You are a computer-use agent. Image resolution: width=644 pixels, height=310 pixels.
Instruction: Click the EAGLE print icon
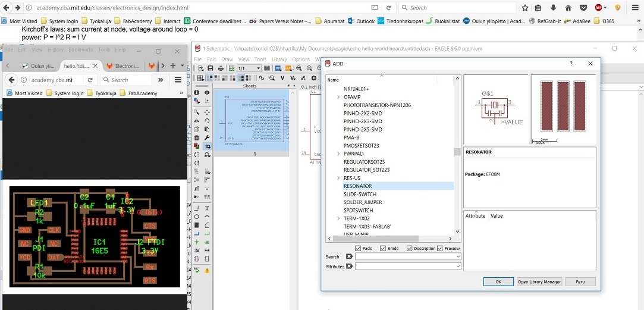221,68
